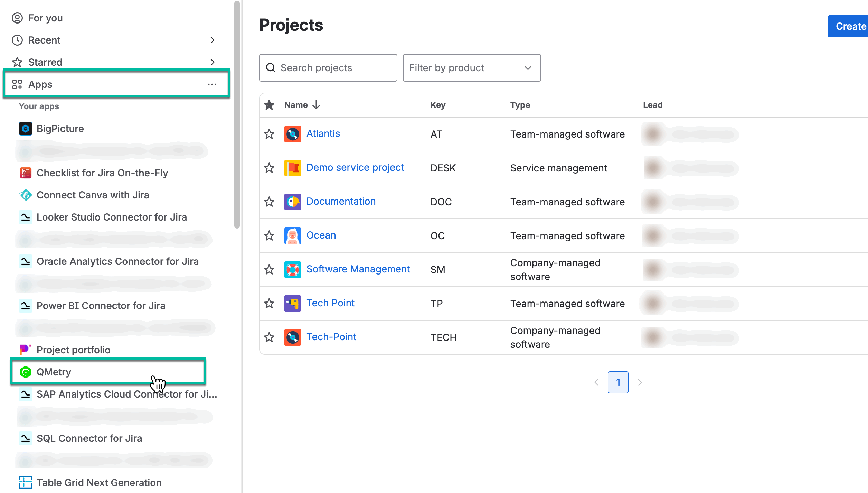Click the Demo service project flag icon
Image resolution: width=868 pixels, height=493 pixels.
292,167
